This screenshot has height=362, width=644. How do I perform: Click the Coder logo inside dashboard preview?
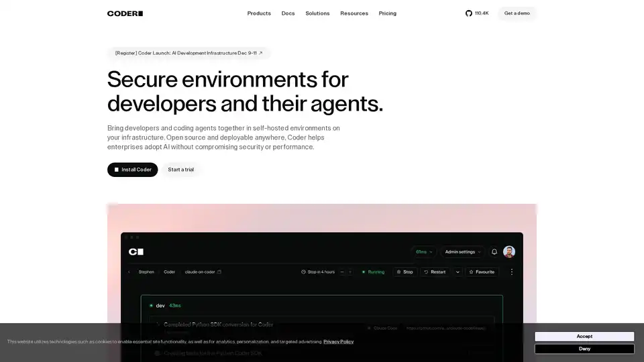pos(136,252)
